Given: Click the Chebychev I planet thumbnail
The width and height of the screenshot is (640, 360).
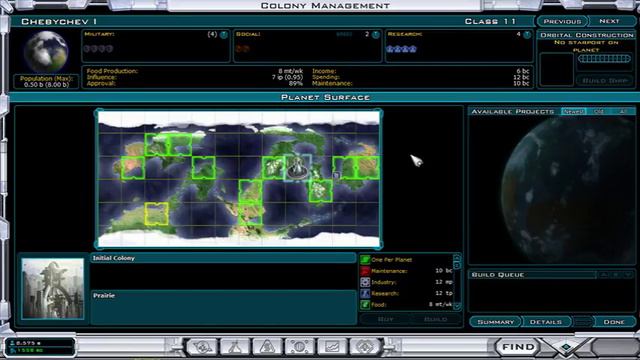Looking at the screenshot, I should (46, 51).
